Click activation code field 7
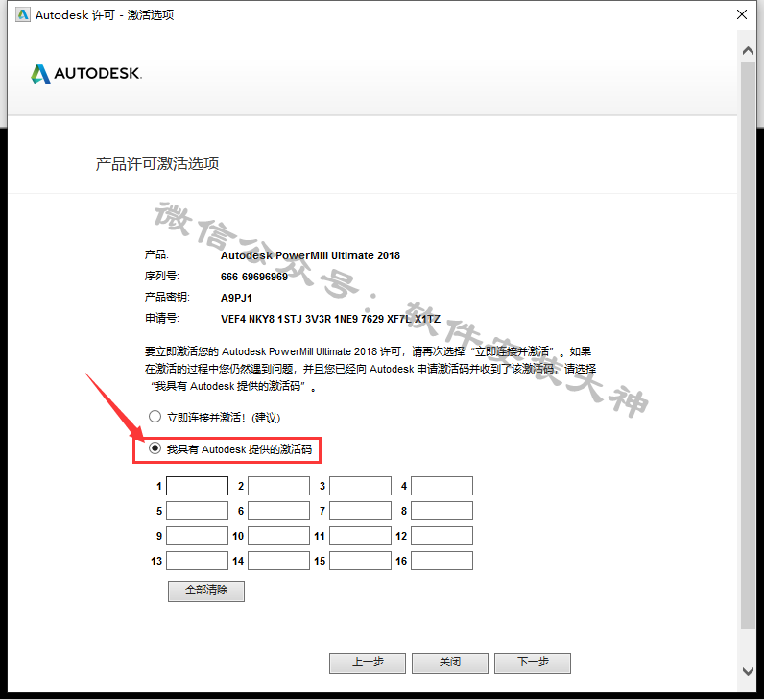764x700 pixels. click(360, 511)
